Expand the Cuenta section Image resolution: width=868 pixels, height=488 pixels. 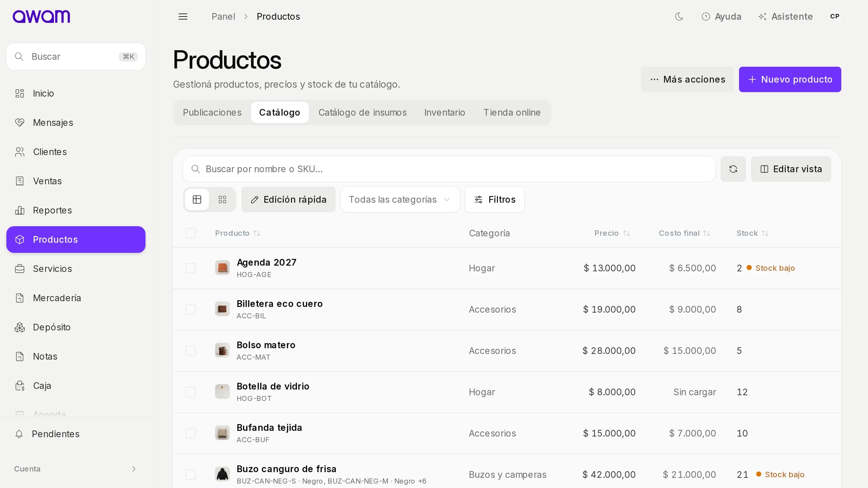[76, 469]
